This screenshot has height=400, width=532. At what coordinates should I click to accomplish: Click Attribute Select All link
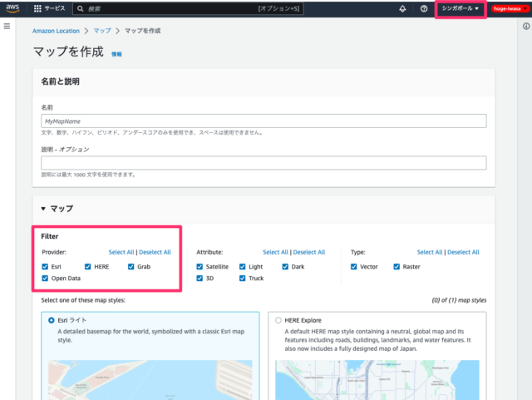275,252
